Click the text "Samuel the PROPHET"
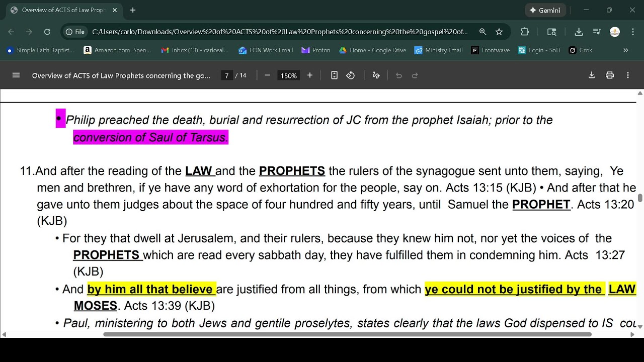Image resolution: width=644 pixels, height=362 pixels. (x=509, y=205)
